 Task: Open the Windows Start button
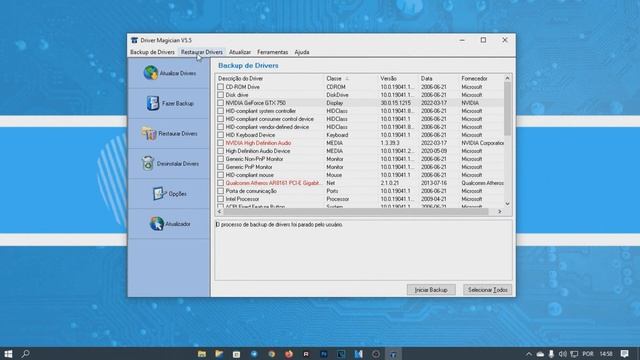tap(8, 354)
